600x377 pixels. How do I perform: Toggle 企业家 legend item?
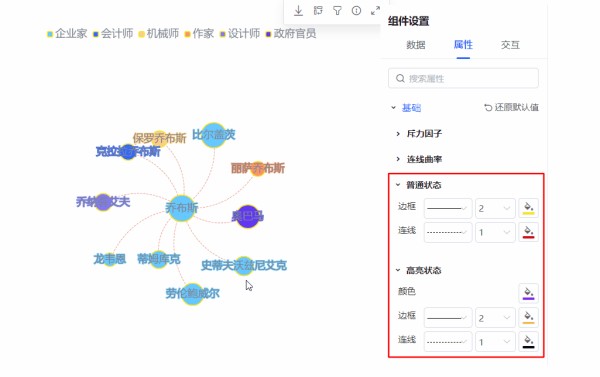coord(67,34)
